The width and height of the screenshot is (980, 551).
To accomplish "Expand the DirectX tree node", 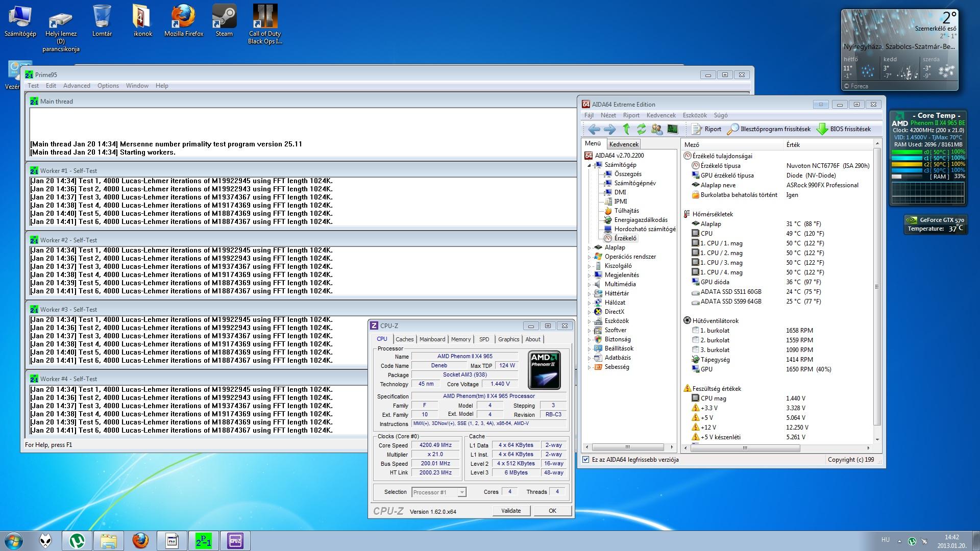I will (x=589, y=312).
